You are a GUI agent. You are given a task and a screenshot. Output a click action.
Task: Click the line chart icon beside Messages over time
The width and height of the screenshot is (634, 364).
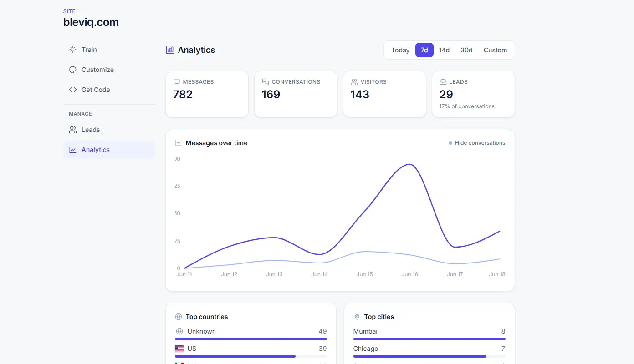coord(179,143)
